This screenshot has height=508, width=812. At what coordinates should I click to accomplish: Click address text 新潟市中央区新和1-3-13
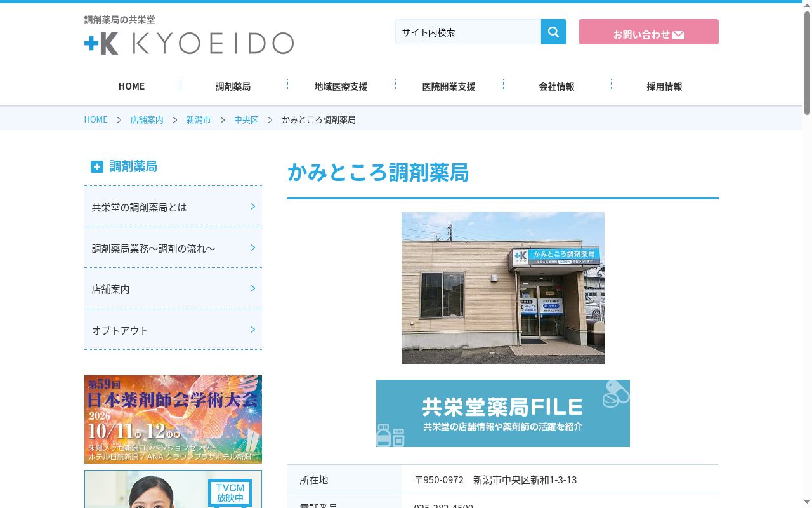[x=525, y=479]
